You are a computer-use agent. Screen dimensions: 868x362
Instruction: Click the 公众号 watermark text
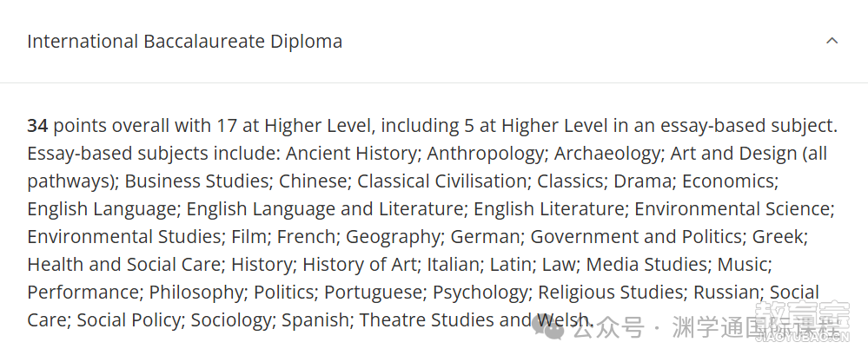[608, 328]
